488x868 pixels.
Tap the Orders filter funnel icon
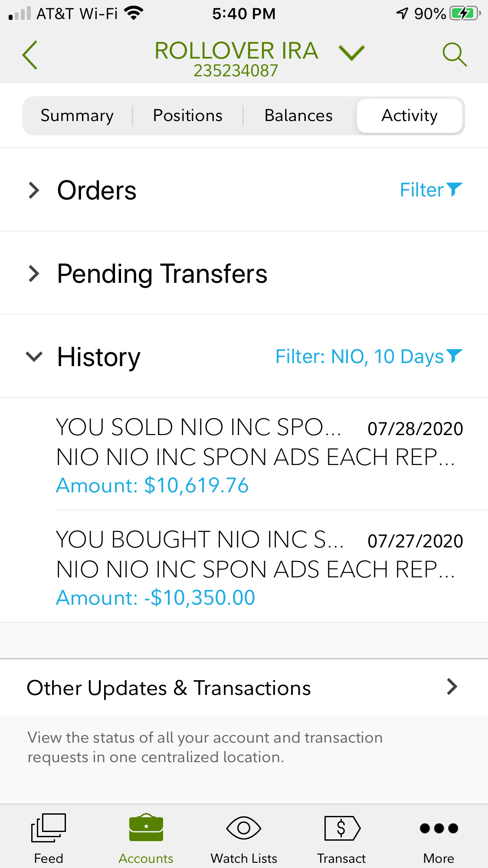pos(454,189)
